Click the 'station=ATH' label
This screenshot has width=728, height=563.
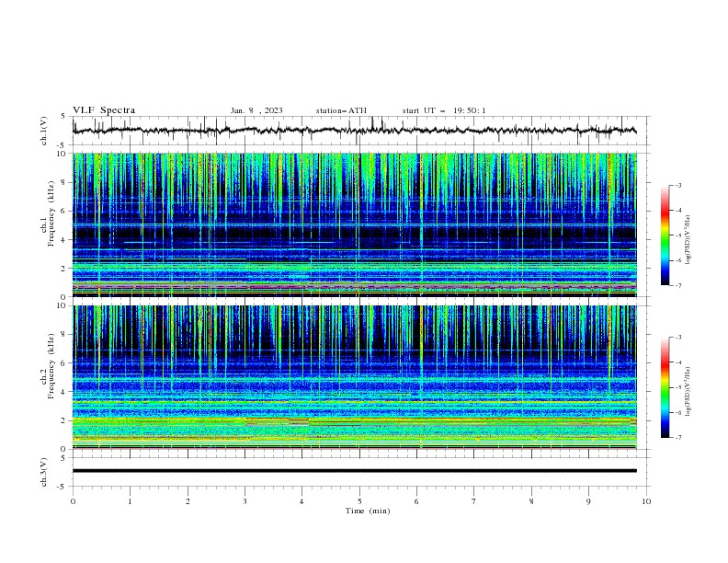pos(341,110)
